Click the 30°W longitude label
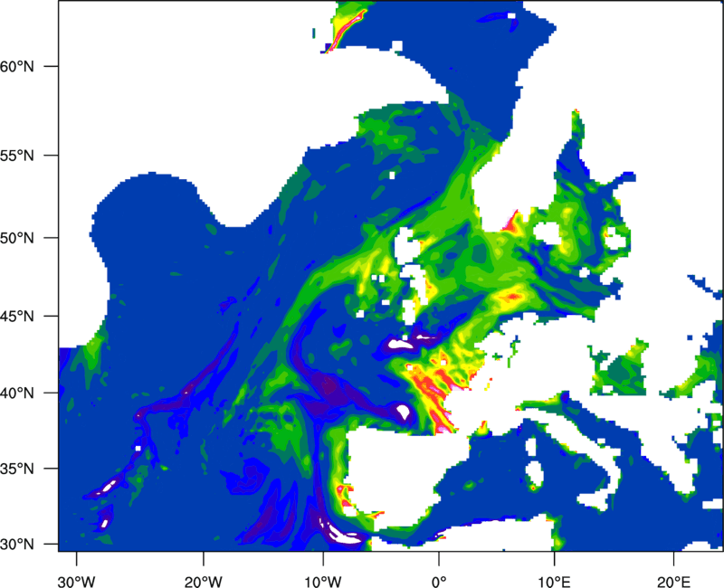The image size is (724, 588). pos(77,582)
